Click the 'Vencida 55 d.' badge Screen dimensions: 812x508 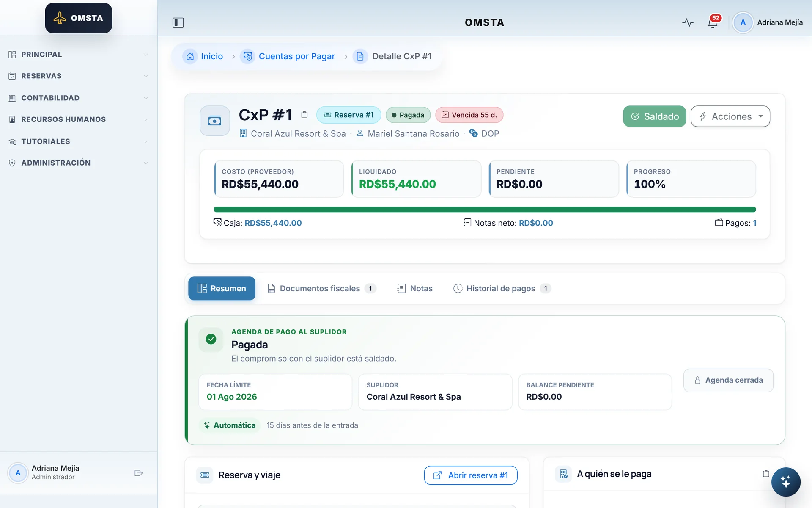pyautogui.click(x=469, y=115)
